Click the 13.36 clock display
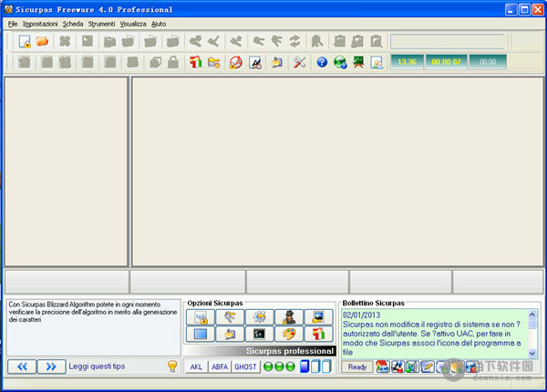 (x=407, y=62)
